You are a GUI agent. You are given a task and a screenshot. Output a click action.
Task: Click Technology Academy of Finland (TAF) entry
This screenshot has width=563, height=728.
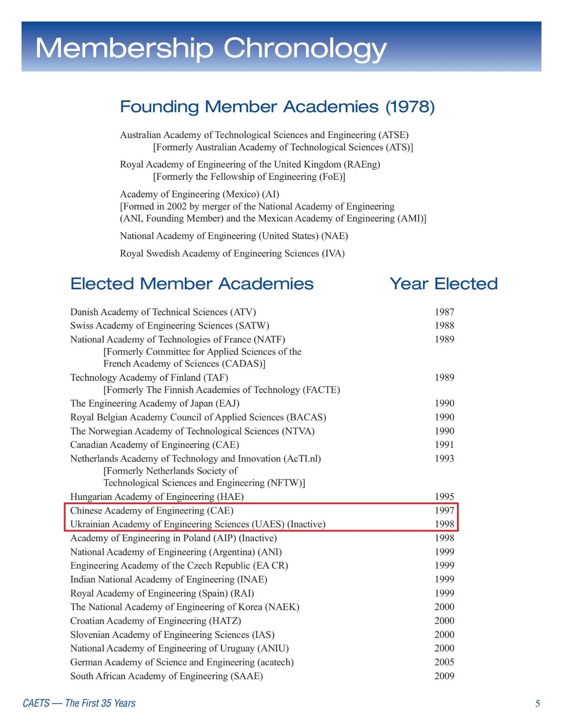pos(149,377)
